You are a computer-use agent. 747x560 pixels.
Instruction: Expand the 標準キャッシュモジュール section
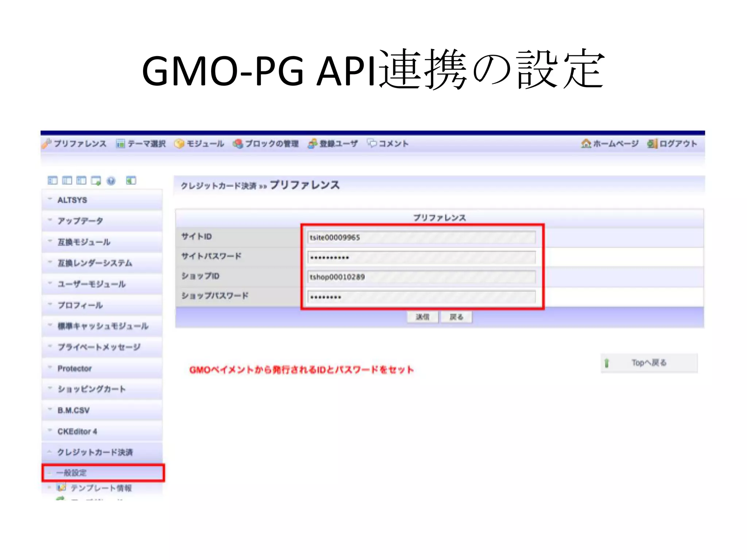click(x=102, y=326)
